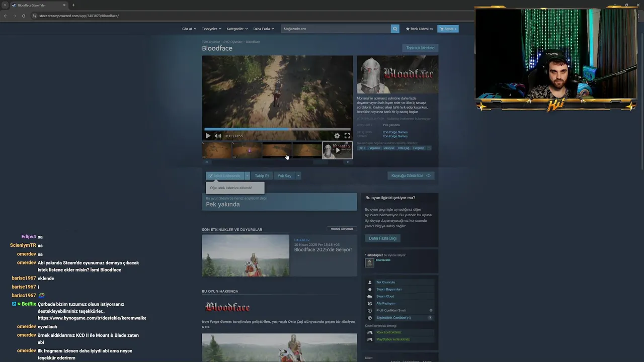This screenshot has width=644, height=362.
Task: Expand the Kategoriler menu
Action: [x=237, y=29]
